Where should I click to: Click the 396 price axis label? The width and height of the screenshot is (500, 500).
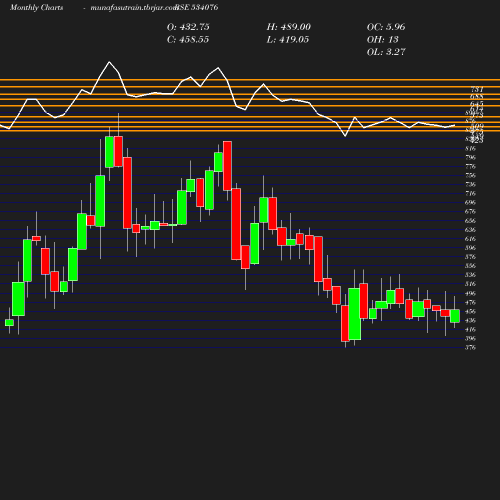coord(470,339)
